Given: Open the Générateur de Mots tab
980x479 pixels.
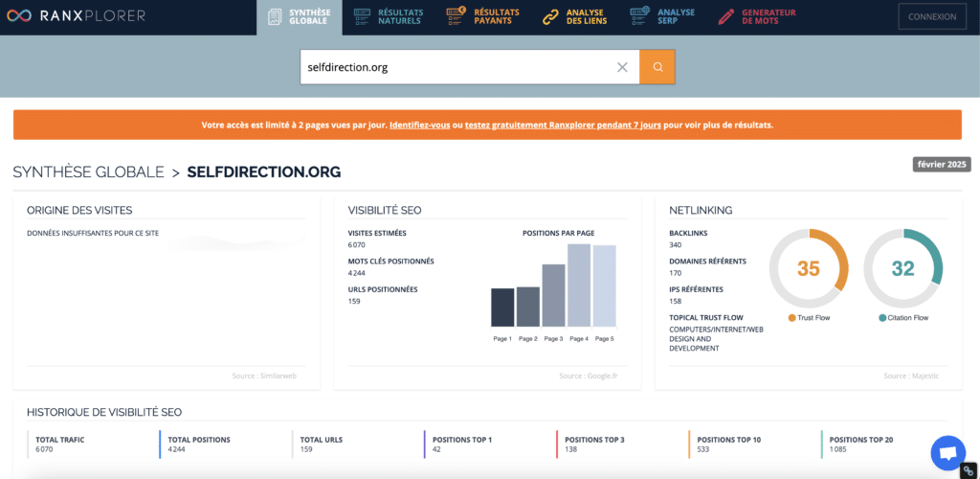Looking at the screenshot, I should [756, 17].
